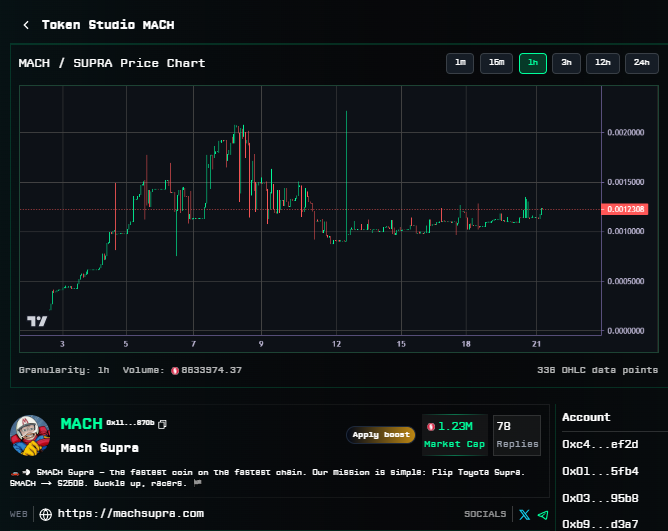Click the green MACH ticker heading
The width and height of the screenshot is (668, 531).
81,424
